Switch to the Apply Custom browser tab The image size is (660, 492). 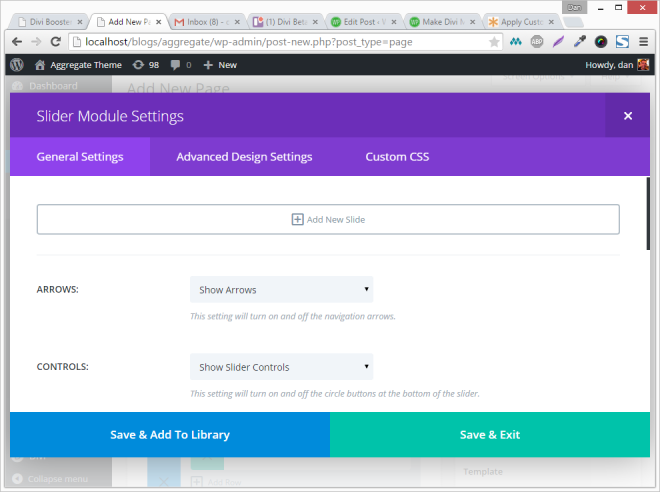point(520,22)
